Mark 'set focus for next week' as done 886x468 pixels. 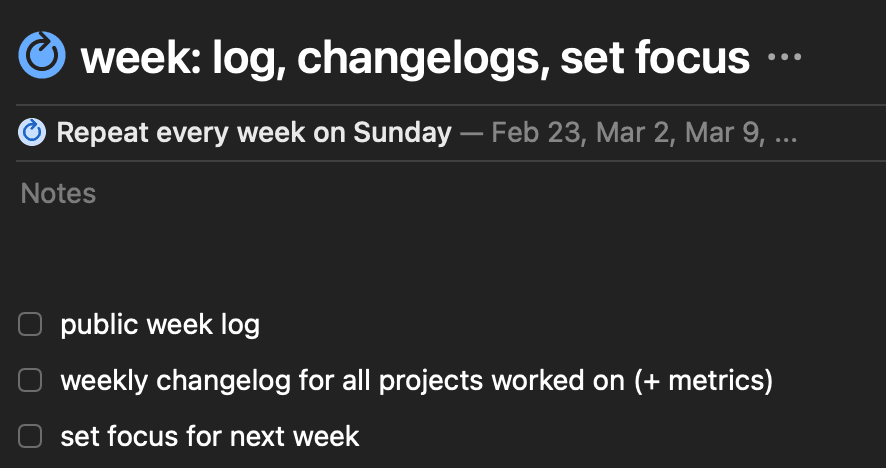(x=31, y=437)
